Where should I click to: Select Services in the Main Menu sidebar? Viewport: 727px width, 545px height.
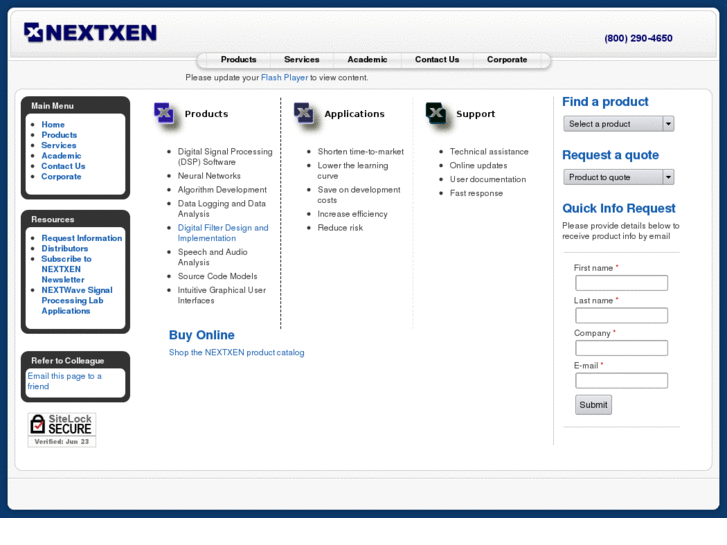point(58,145)
